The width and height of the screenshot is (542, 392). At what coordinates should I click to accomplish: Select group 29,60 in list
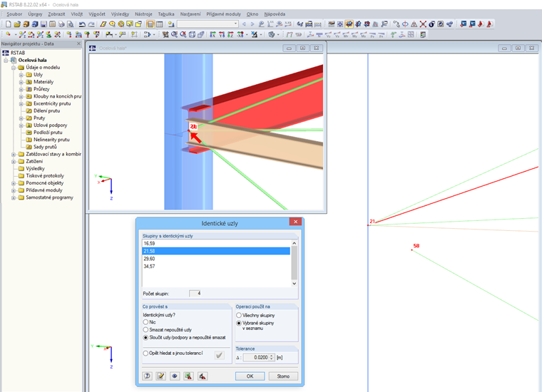pos(216,259)
